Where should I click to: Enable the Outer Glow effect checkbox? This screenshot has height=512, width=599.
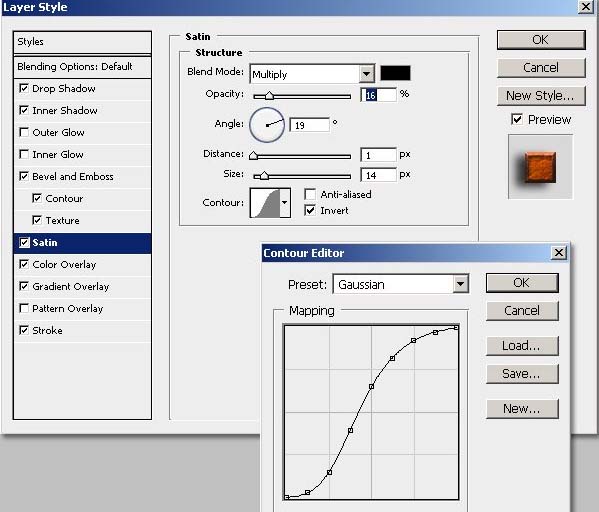point(24,132)
